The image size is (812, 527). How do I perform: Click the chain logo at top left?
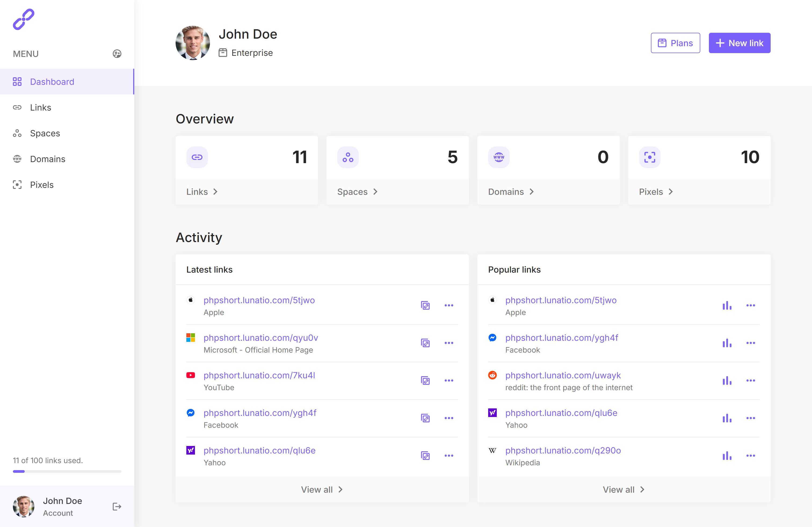click(24, 19)
